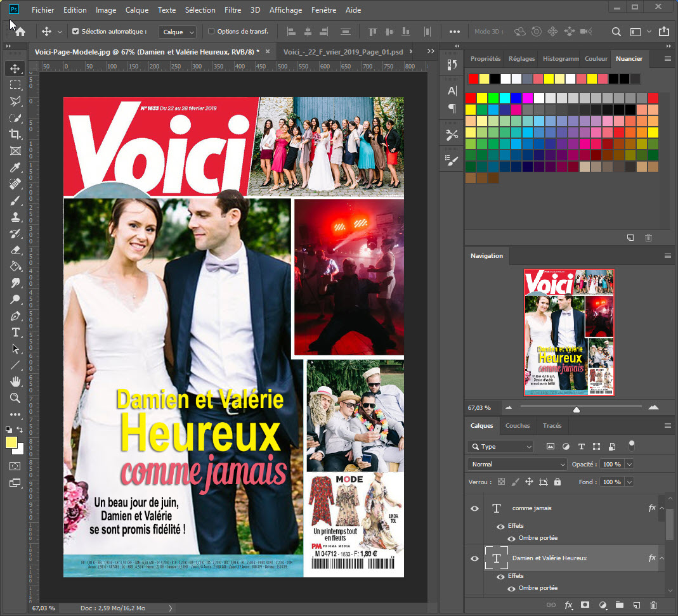Select the Eyedropper tool
Viewport: 678px width, 616px height.
click(15, 167)
